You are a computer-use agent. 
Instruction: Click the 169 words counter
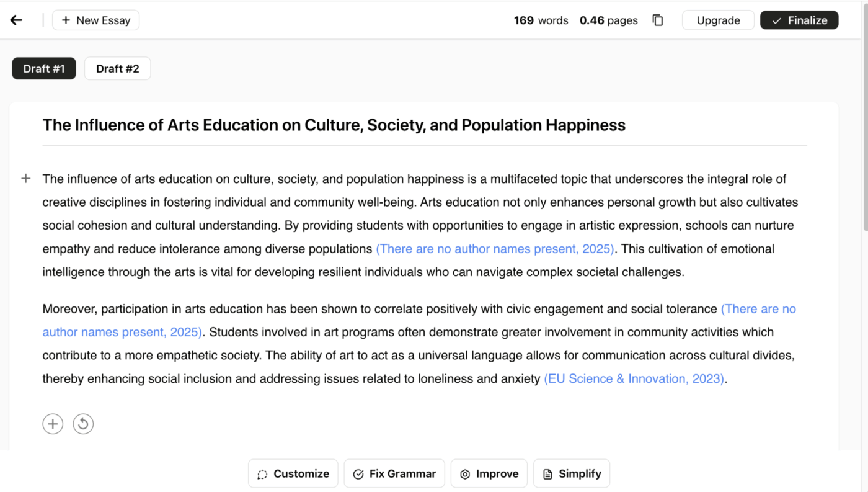[541, 20]
